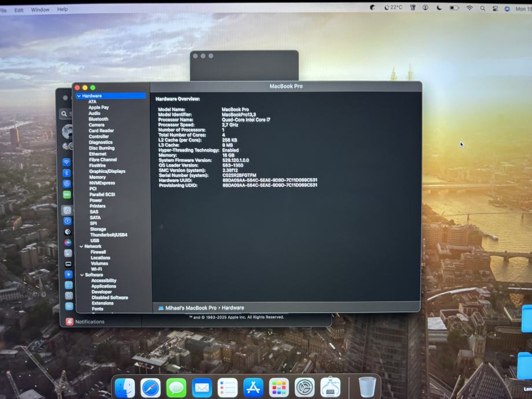Open App Store from the dock
This screenshot has width=532, height=399.
[254, 387]
